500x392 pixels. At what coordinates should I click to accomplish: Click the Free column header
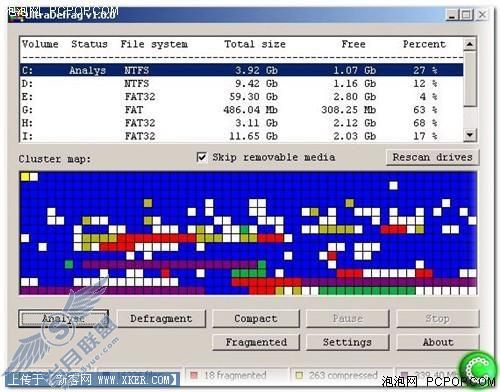click(353, 44)
